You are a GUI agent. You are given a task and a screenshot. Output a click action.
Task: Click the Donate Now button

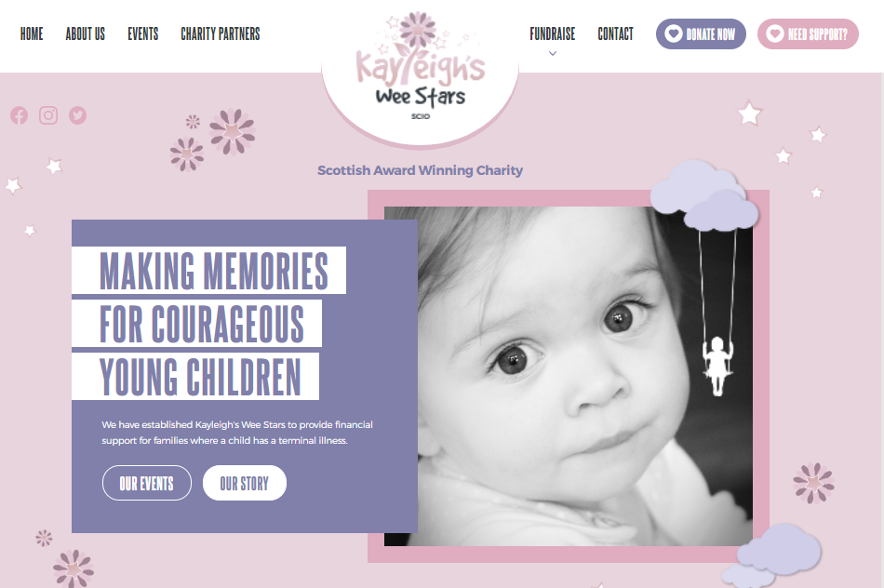coord(701,33)
